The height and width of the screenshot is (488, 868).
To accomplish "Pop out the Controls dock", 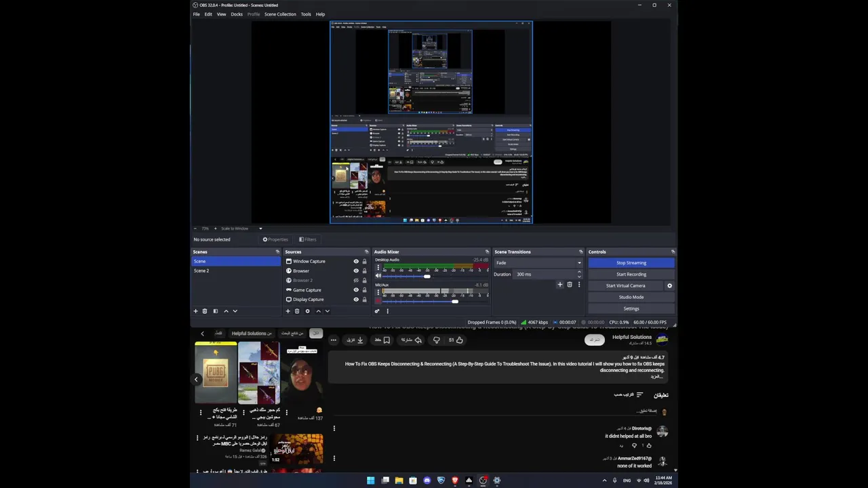I will [673, 251].
